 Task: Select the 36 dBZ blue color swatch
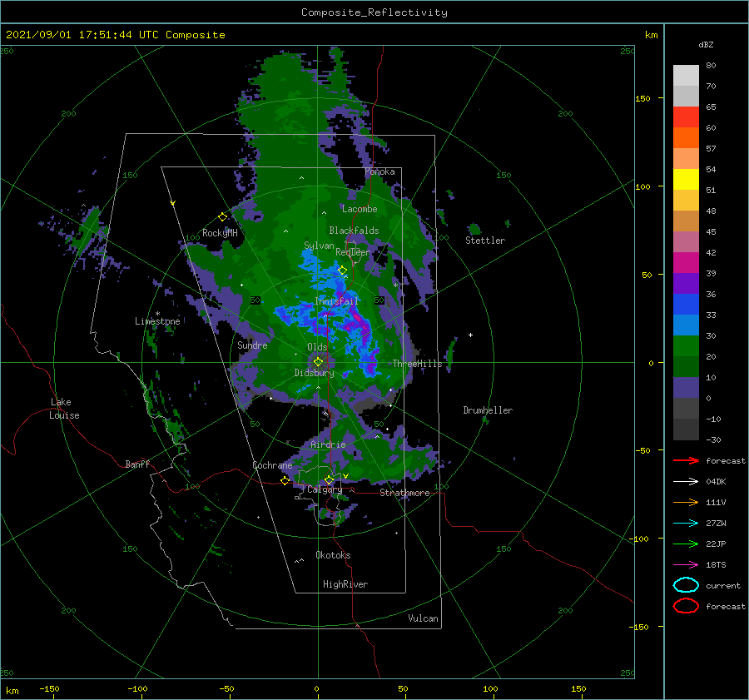(x=686, y=304)
